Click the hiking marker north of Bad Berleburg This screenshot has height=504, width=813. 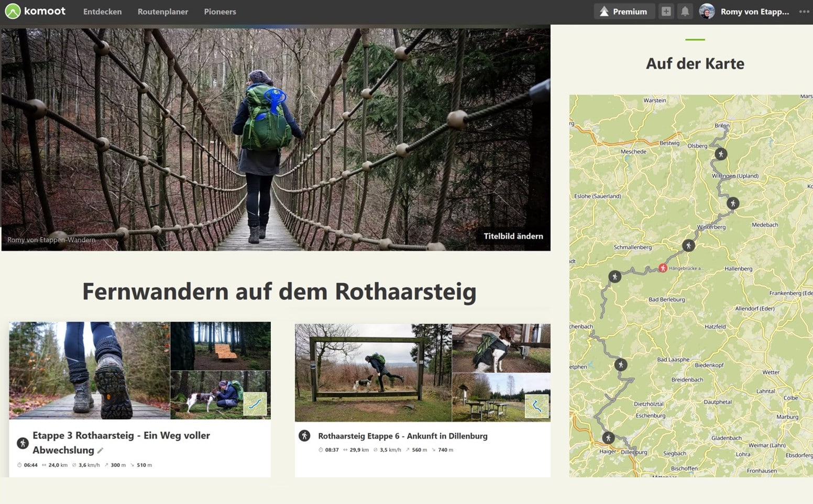click(614, 276)
